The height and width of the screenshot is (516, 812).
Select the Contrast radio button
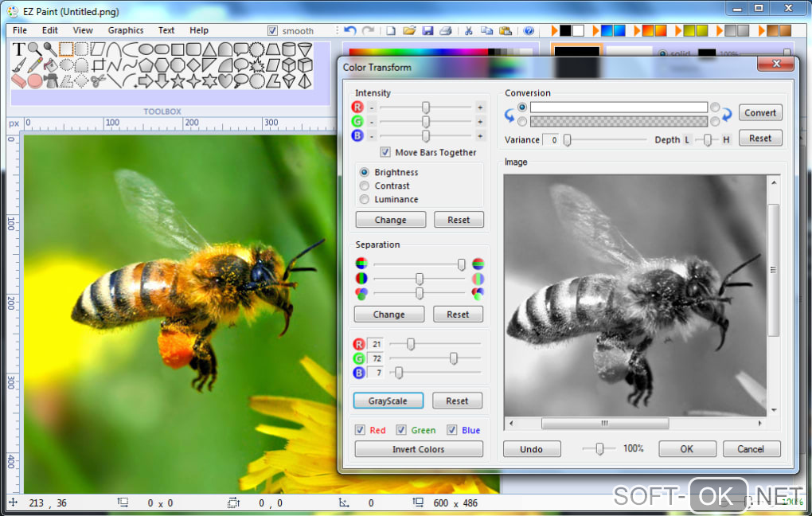coord(365,186)
